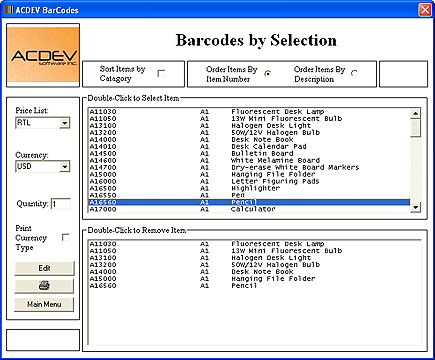The image size is (435, 360).
Task: Click A11030 Fluorescent Desk Lamp in remove list
Action: click(254, 244)
